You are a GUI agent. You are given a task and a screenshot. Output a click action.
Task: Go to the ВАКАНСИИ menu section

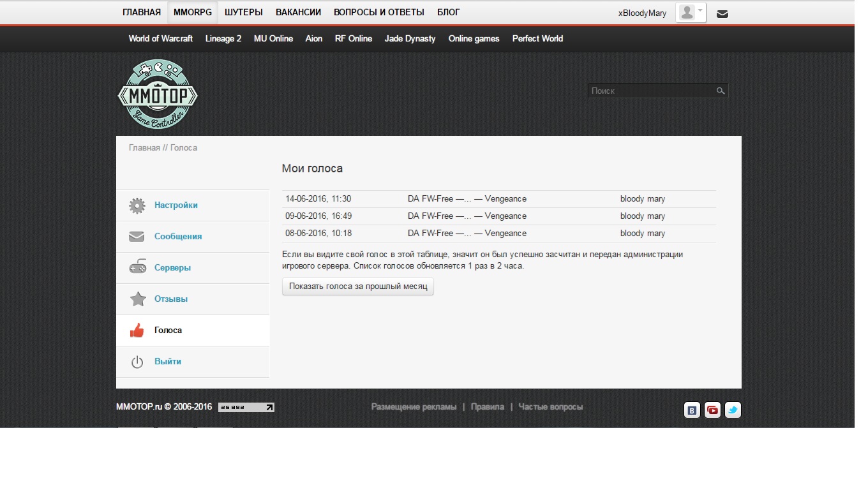(298, 12)
